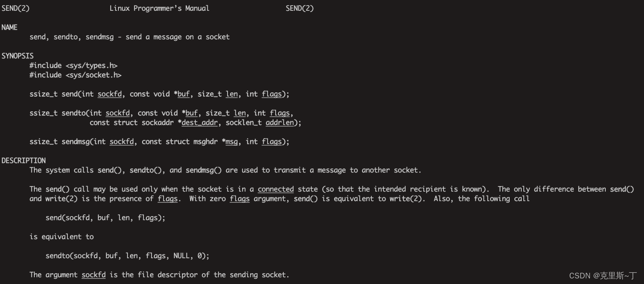
Task: Click underlined 'addrlen' parameter in sendto
Action: (280, 123)
